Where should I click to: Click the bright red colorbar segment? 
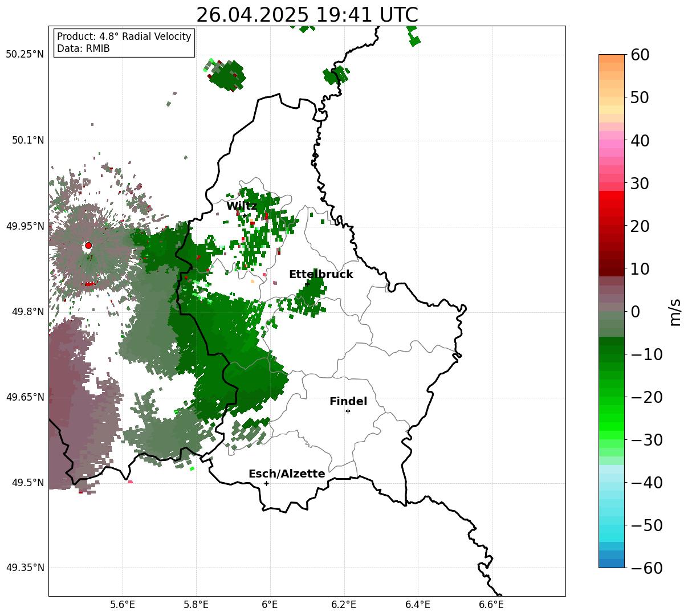click(612, 195)
